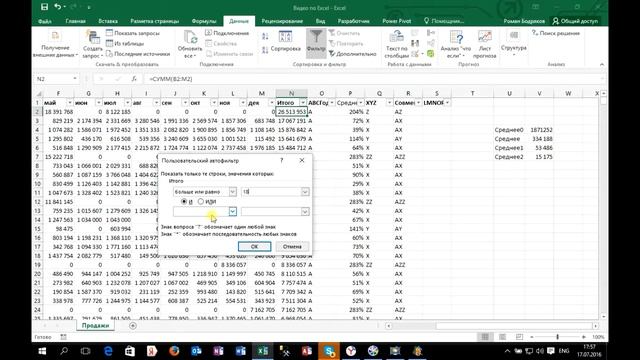Open Firefox from the taskbar

point(174,351)
